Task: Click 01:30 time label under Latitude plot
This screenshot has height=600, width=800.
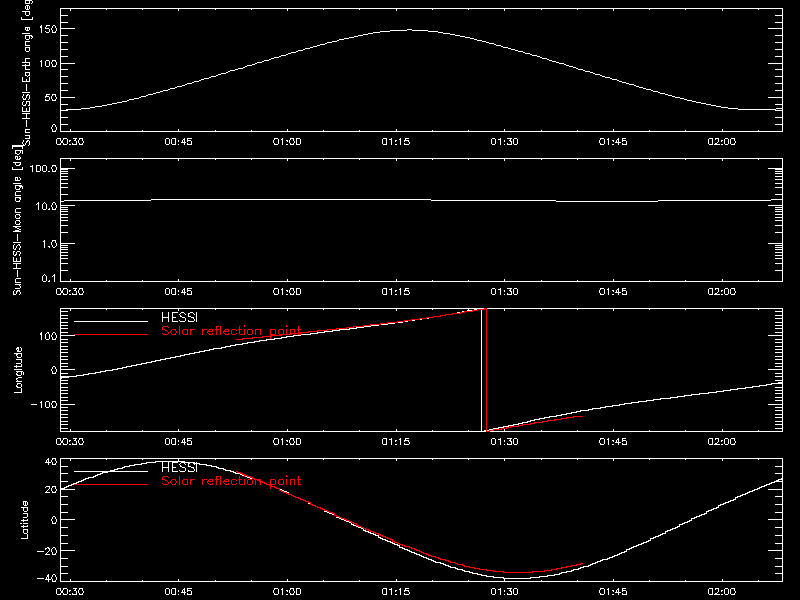Action: (505, 592)
